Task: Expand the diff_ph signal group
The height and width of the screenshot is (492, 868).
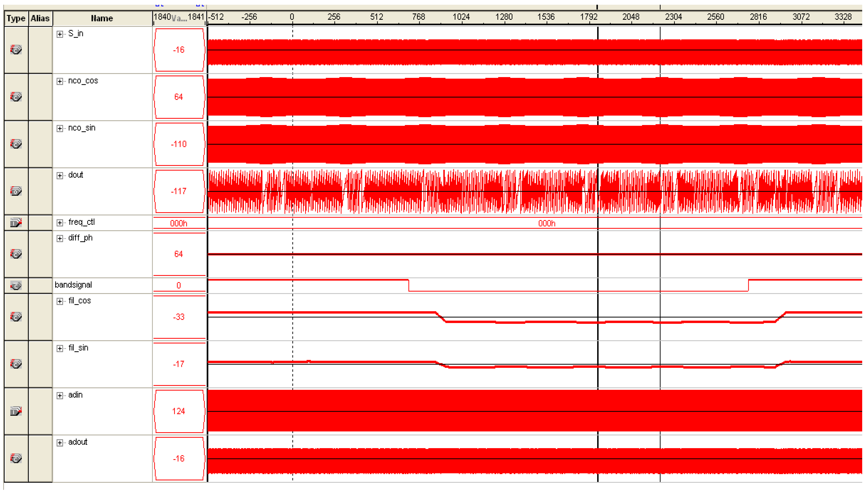Action: (x=60, y=238)
